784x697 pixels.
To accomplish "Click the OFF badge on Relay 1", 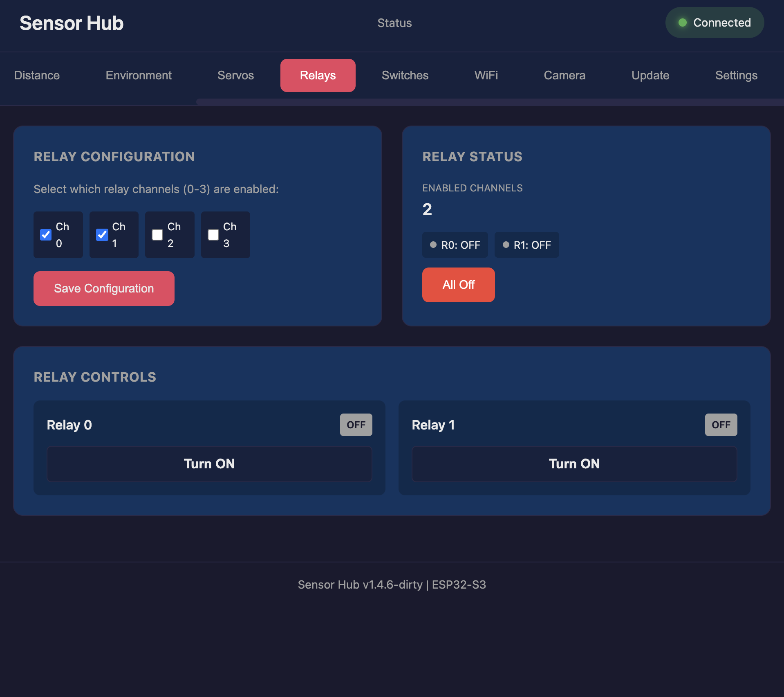I will tap(721, 425).
